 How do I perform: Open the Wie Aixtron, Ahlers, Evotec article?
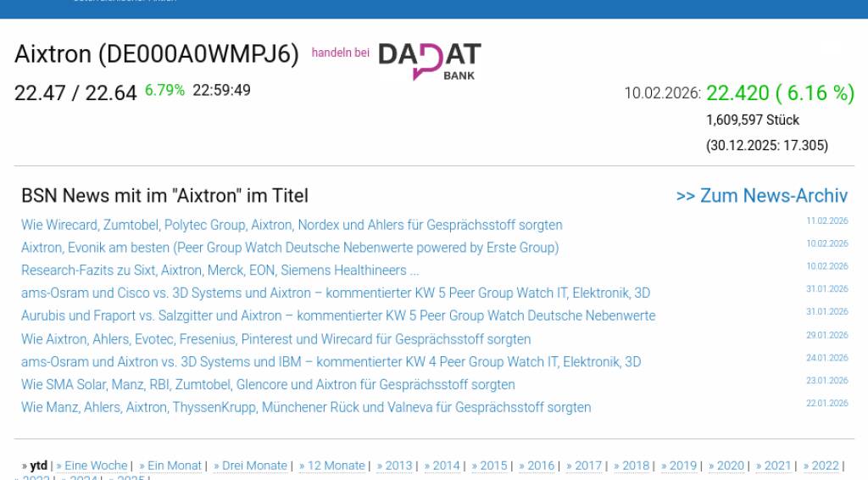tap(275, 339)
